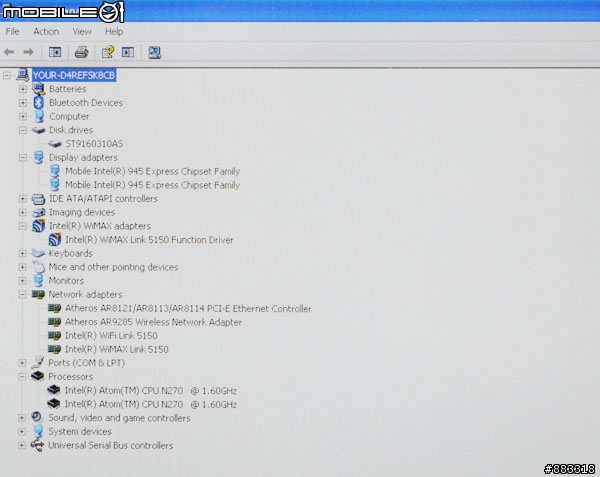Select the Mice and other pointing devices label

[113, 267]
